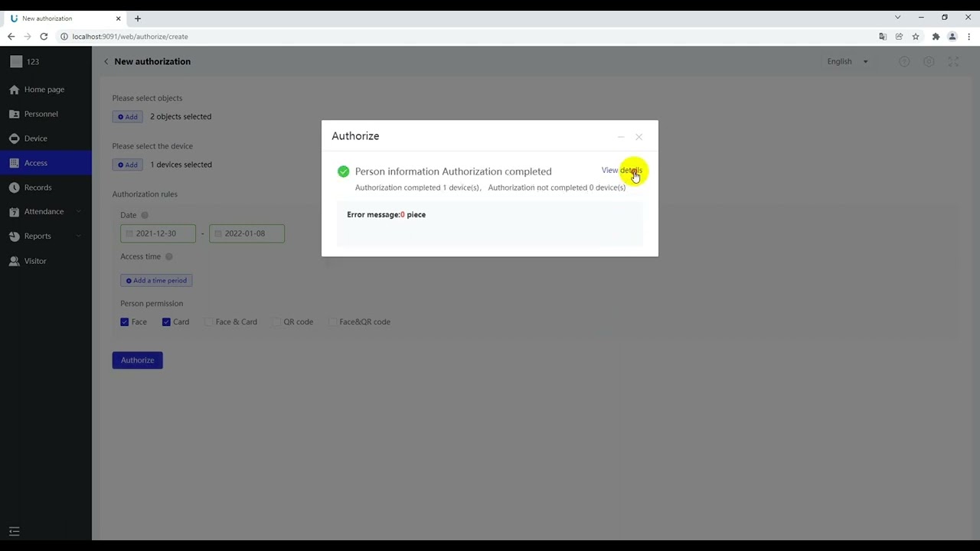Open the English language dropdown
The height and width of the screenshot is (551, 980).
pyautogui.click(x=848, y=61)
